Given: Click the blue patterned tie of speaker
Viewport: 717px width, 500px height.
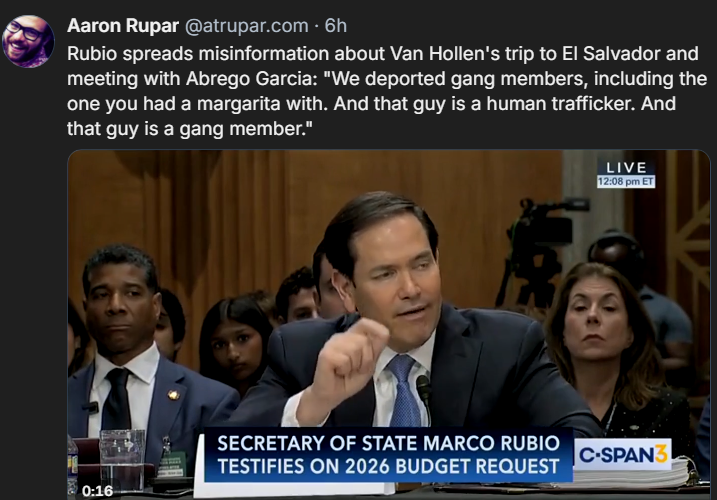Looking at the screenshot, I should [x=403, y=390].
